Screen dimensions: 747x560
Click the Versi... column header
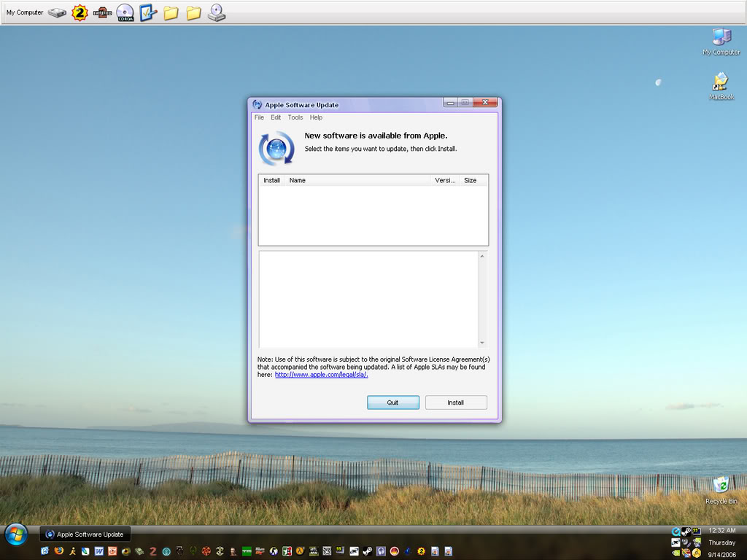(445, 181)
